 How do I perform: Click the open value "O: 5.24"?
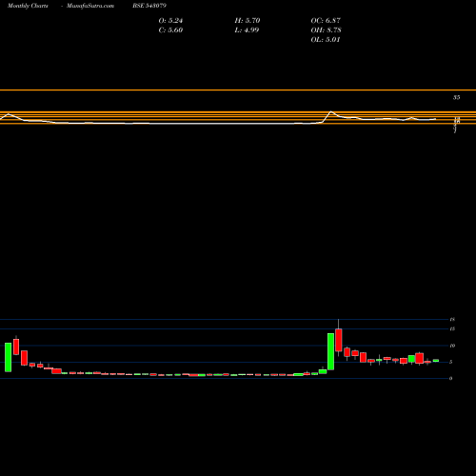point(170,21)
